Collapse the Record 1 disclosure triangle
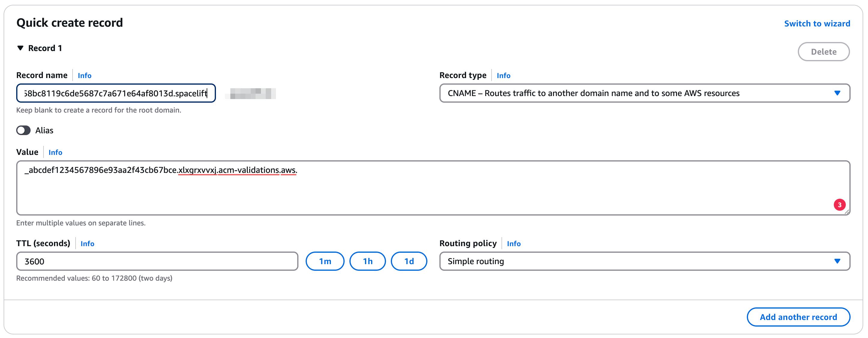The image size is (868, 338). 20,48
